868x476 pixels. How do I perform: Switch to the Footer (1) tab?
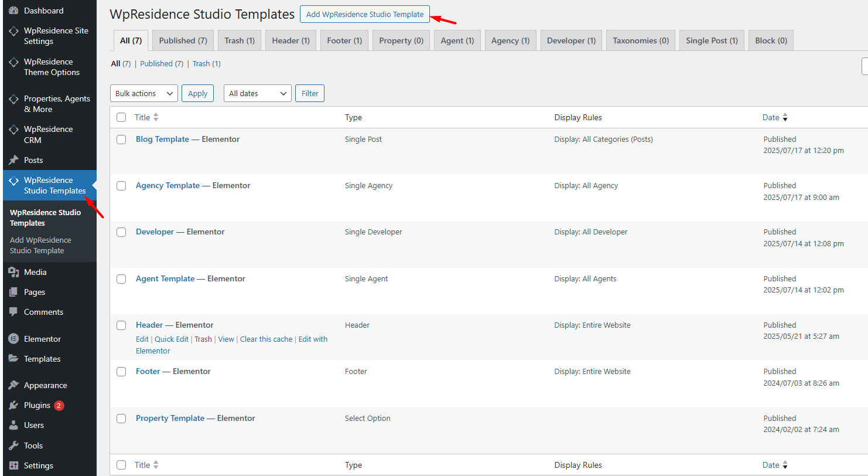[344, 40]
